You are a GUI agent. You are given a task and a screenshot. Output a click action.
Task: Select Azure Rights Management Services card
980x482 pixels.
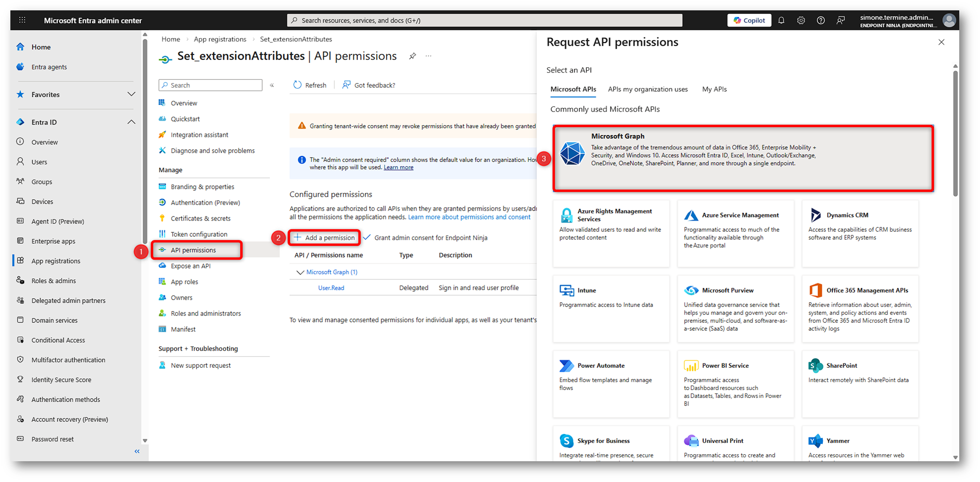tap(612, 233)
